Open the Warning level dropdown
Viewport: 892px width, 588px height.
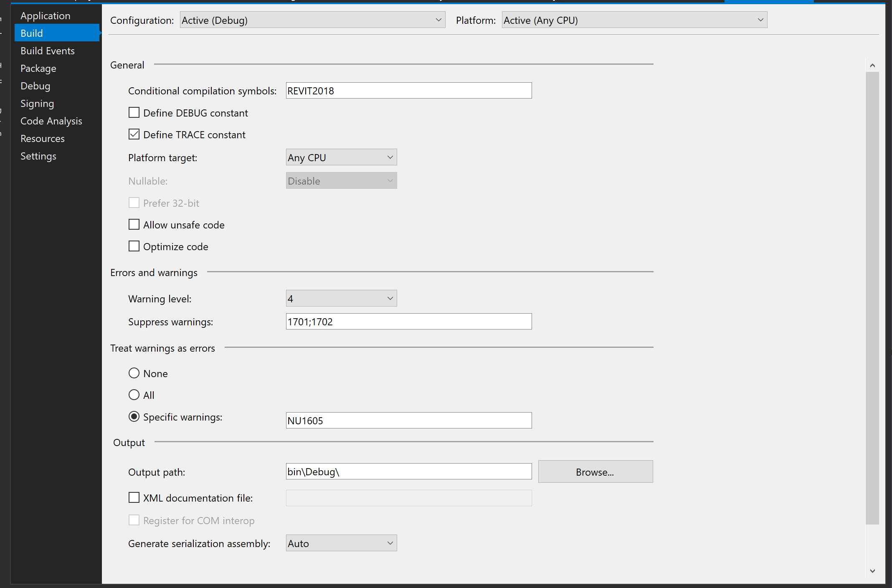tap(341, 299)
